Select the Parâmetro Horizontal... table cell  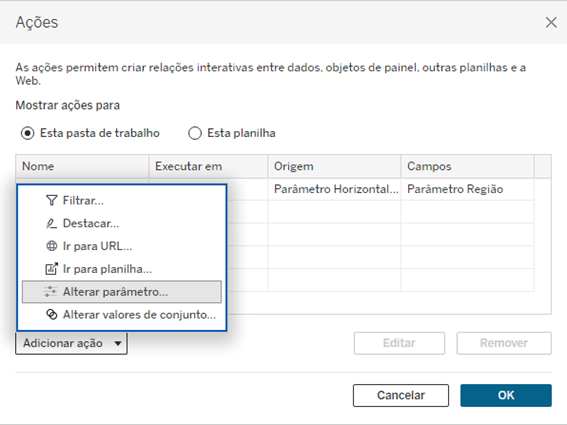click(x=334, y=189)
